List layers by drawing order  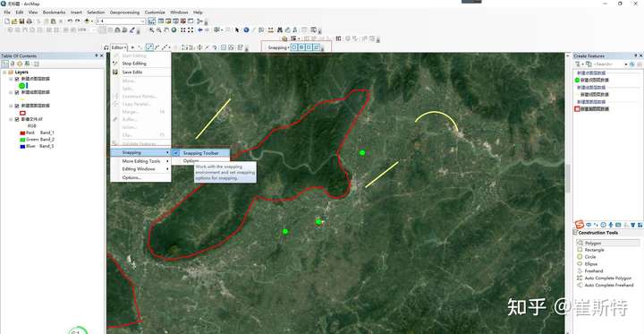pyautogui.click(x=4, y=64)
